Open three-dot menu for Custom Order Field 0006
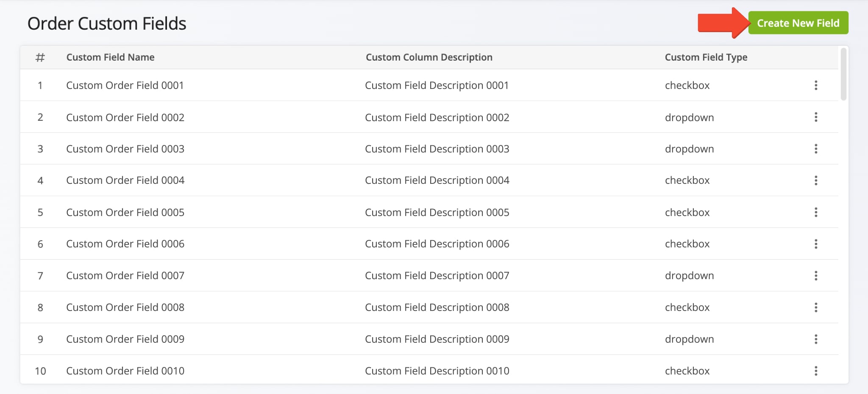 tap(816, 244)
